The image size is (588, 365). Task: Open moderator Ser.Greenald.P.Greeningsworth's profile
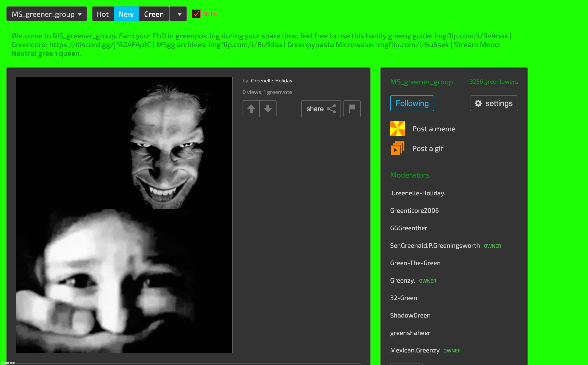point(435,245)
